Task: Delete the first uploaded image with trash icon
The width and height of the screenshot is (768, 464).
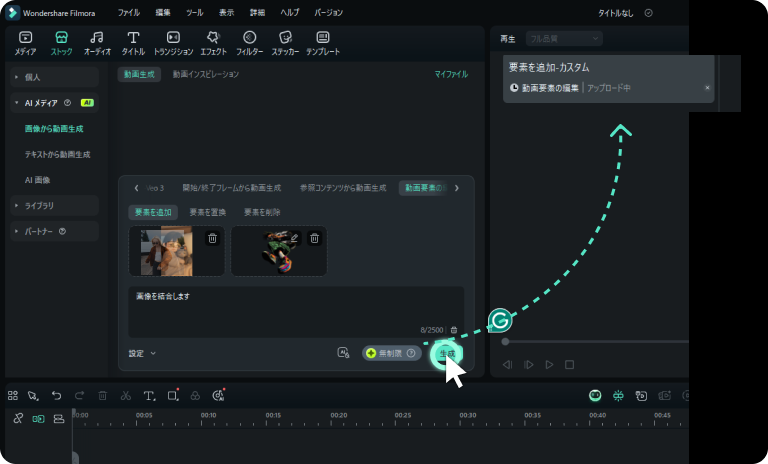Action: (x=212, y=238)
